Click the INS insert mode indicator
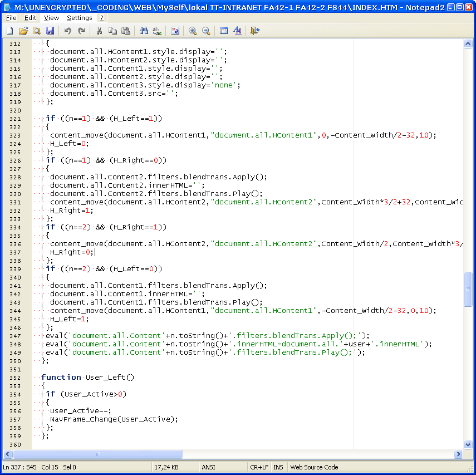 [278, 467]
